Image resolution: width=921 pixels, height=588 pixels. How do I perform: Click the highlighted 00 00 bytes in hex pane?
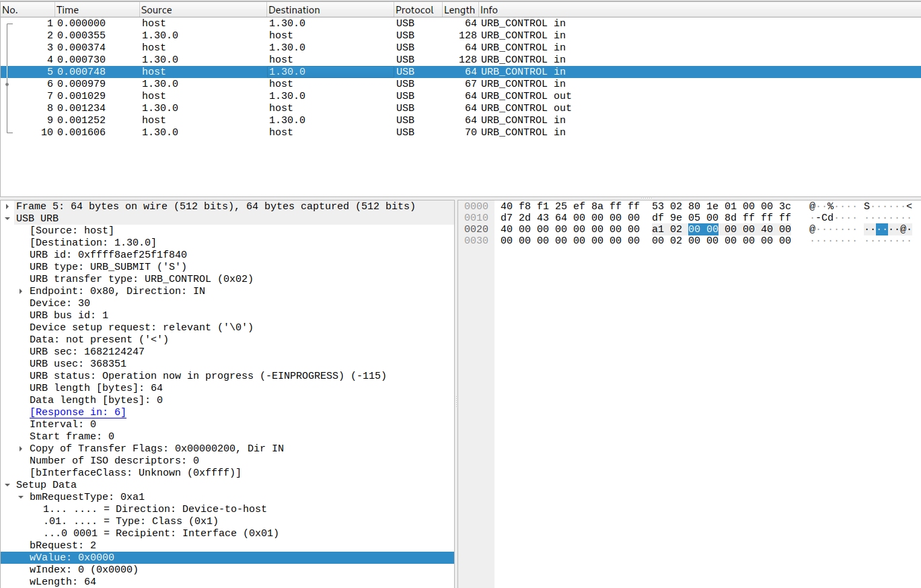click(x=702, y=229)
